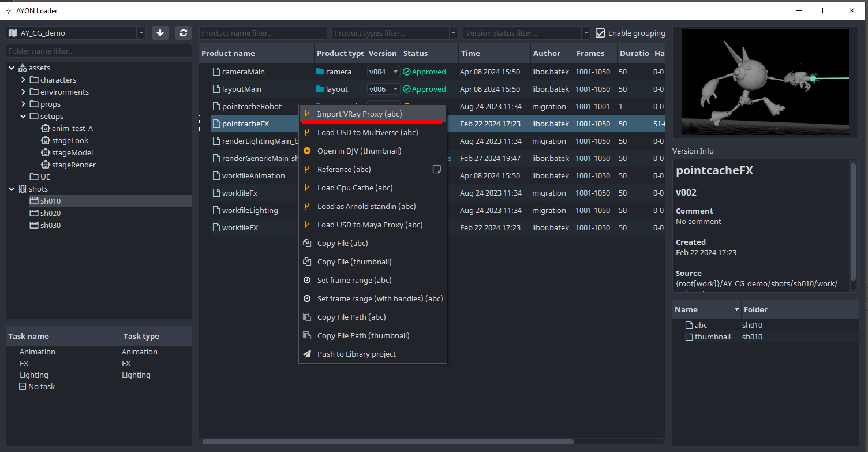Image resolution: width=868 pixels, height=452 pixels.
Task: Click the robot render preview thumbnail
Action: [765, 83]
